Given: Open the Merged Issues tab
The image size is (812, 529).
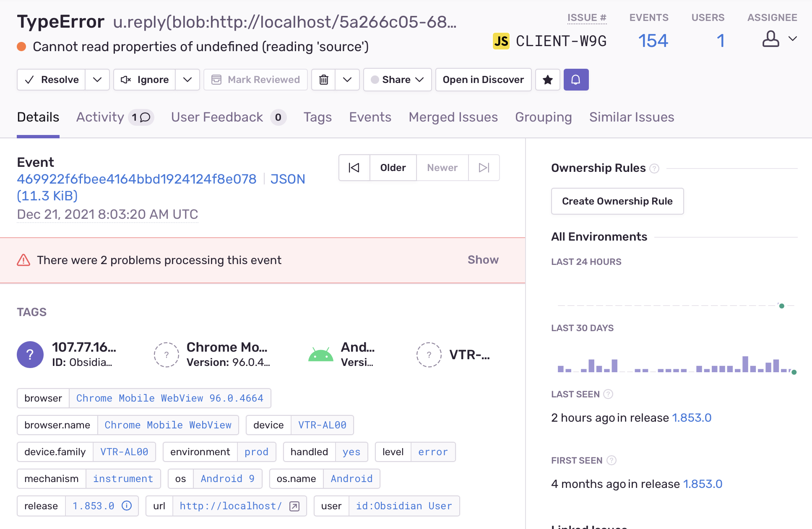Looking at the screenshot, I should [453, 117].
